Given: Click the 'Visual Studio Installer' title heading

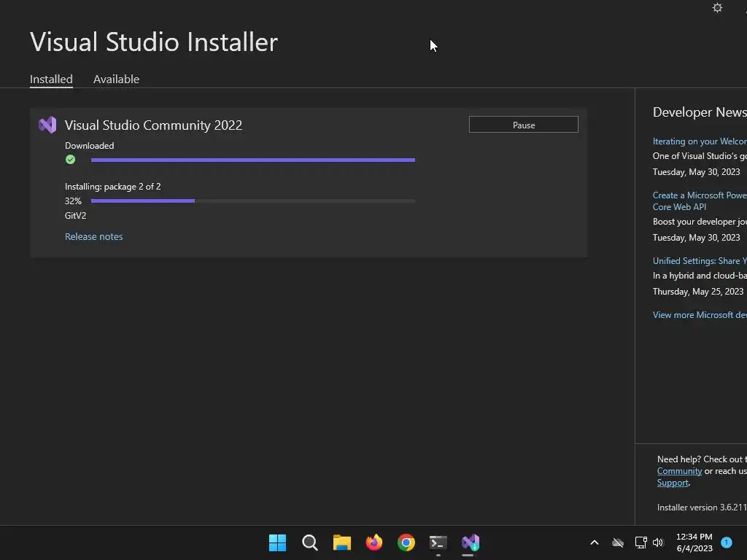Looking at the screenshot, I should click(154, 42).
